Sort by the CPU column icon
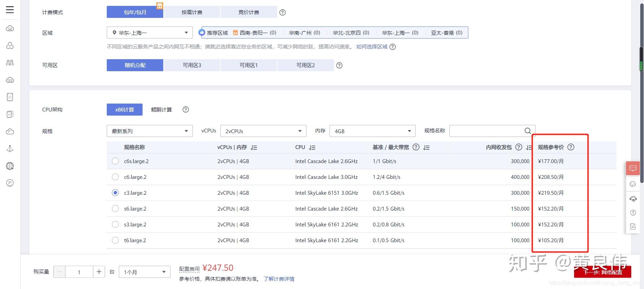 312,148
